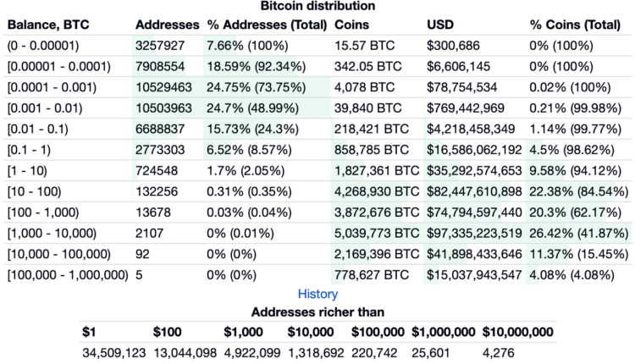This screenshot has width=635, height=364.
Task: Click the Addresses column header
Action: [167, 25]
